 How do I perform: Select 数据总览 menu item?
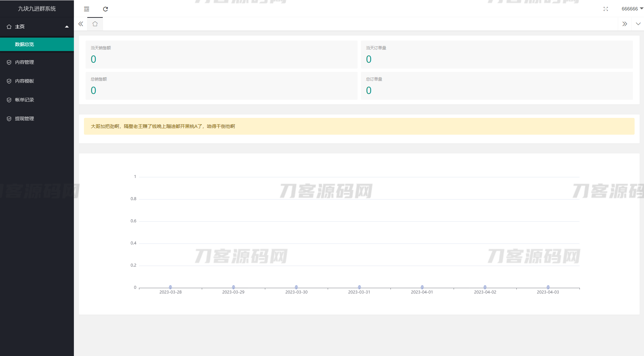[25, 44]
